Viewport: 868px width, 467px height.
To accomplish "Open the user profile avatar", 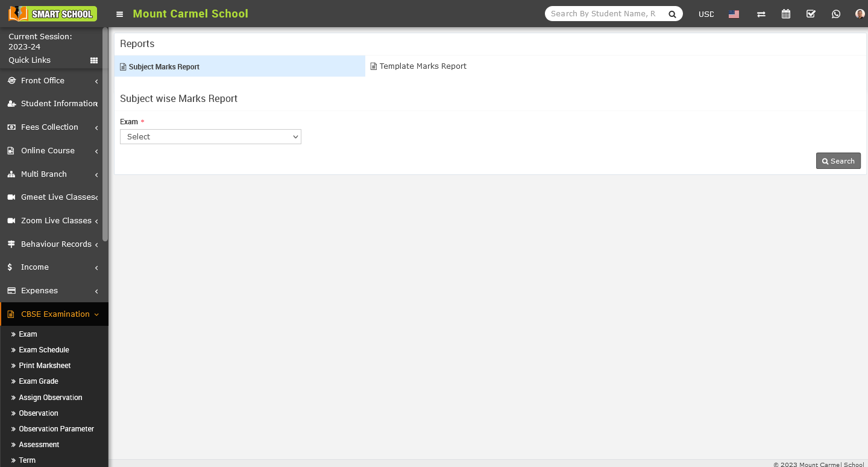I will pos(860,14).
